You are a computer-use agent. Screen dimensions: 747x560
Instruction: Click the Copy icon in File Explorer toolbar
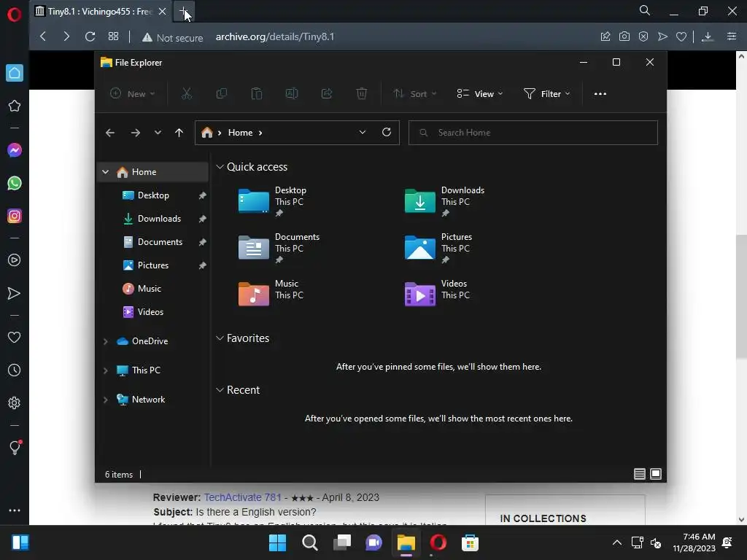pyautogui.click(x=222, y=94)
